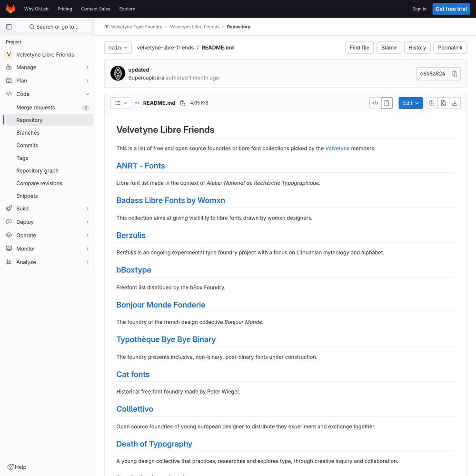Expand the Manage section

(88, 67)
